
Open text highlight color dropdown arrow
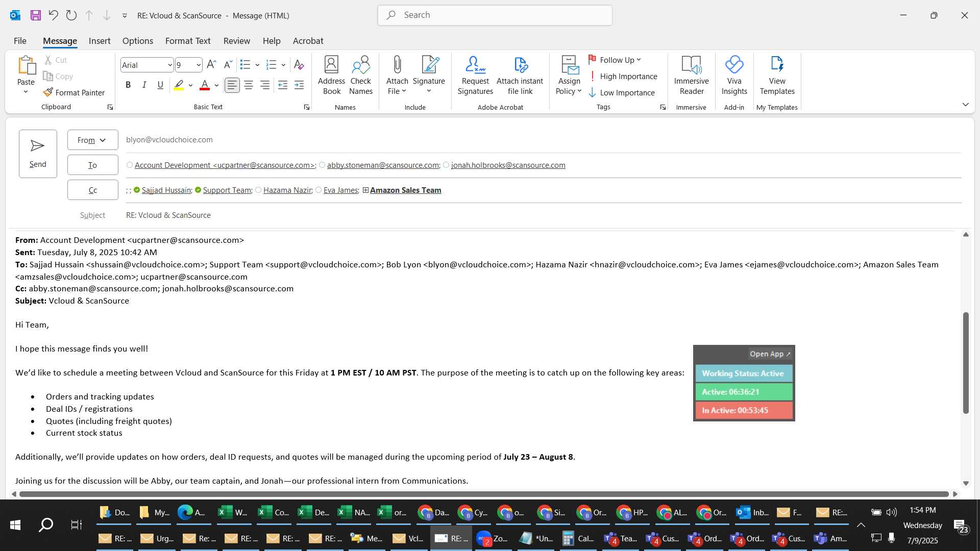tap(190, 85)
